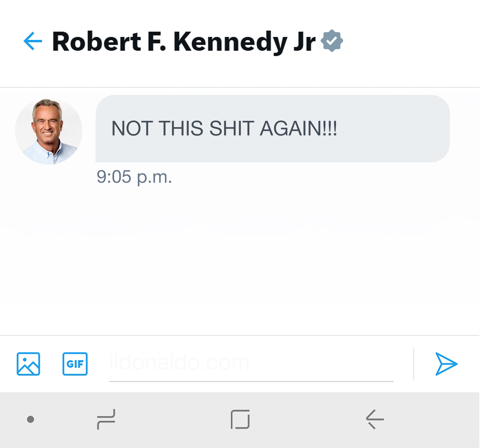Tap the 9:05 p.m. timestamp
480x448 pixels.
coord(134,177)
